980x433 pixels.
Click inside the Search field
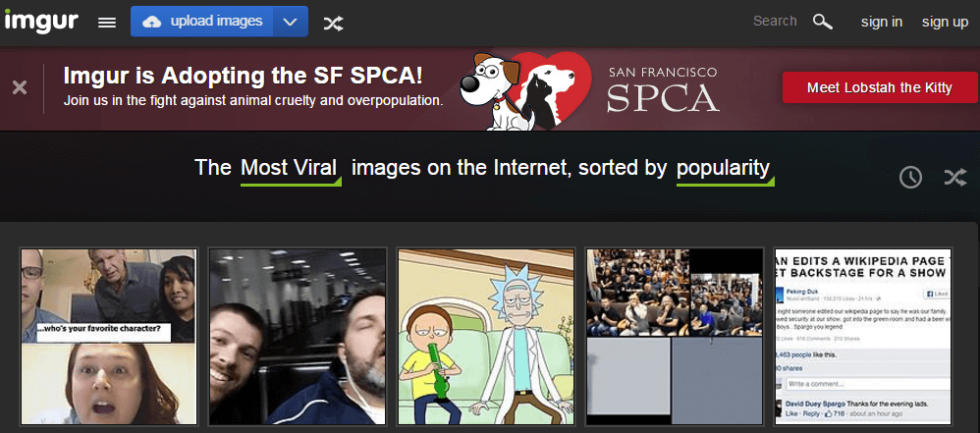click(775, 22)
